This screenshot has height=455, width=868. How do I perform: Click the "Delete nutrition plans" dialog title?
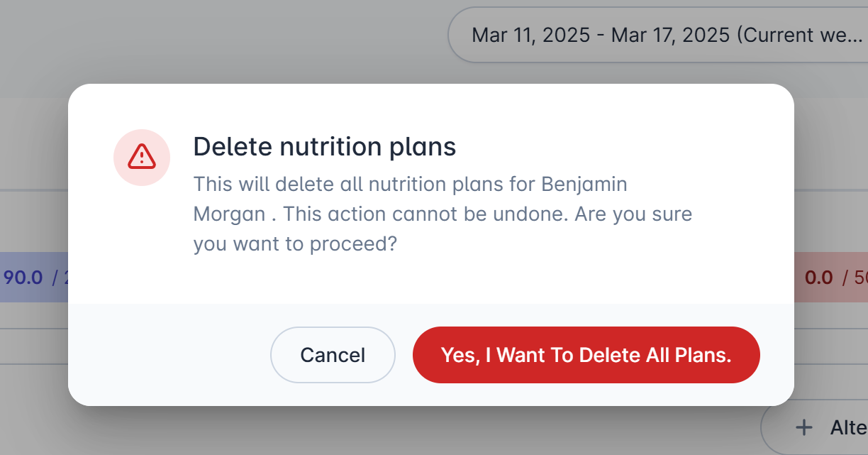pyautogui.click(x=325, y=147)
